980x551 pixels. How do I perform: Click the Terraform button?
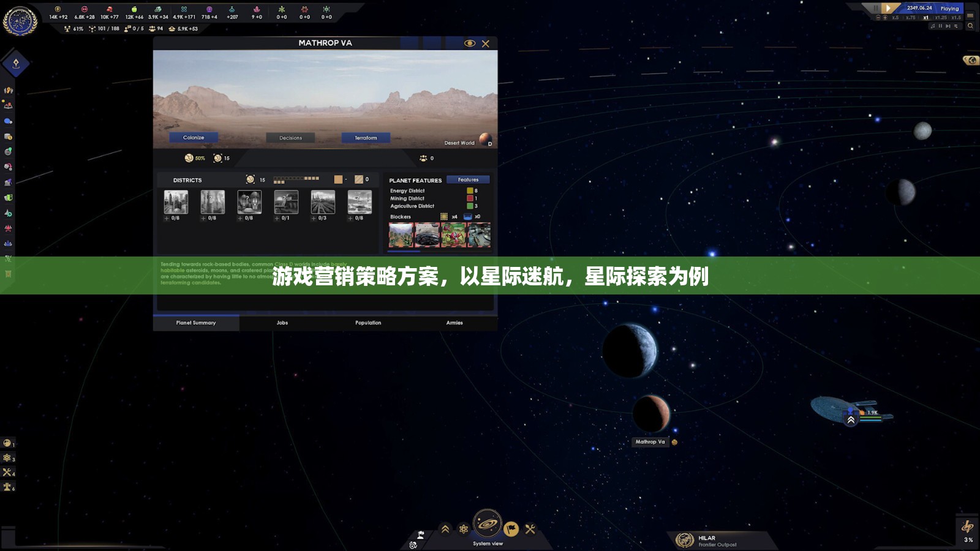(x=366, y=138)
